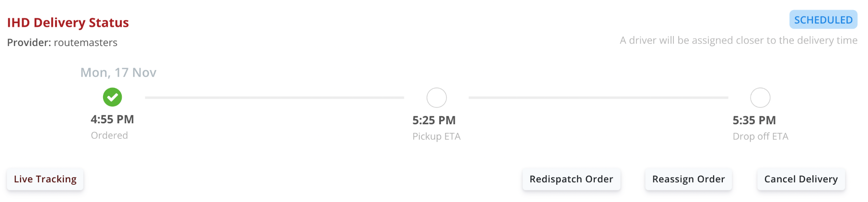The image size is (868, 202).
Task: Click the Ordered step label
Action: 109,135
